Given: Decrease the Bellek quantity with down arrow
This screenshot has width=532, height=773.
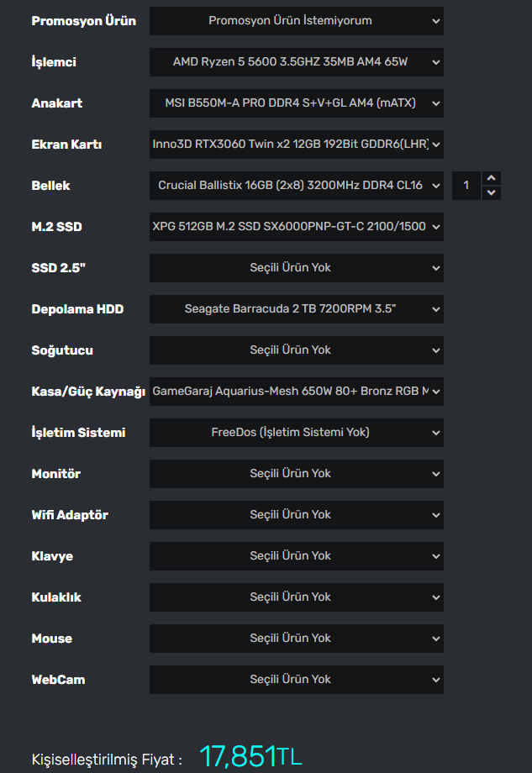Looking at the screenshot, I should (x=492, y=193).
